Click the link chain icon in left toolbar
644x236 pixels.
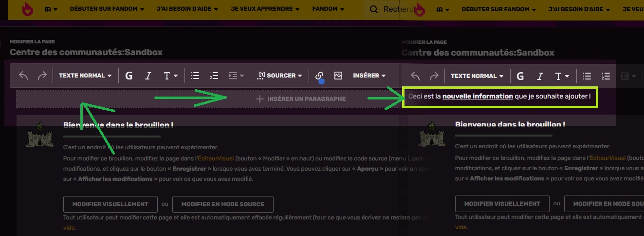(319, 76)
